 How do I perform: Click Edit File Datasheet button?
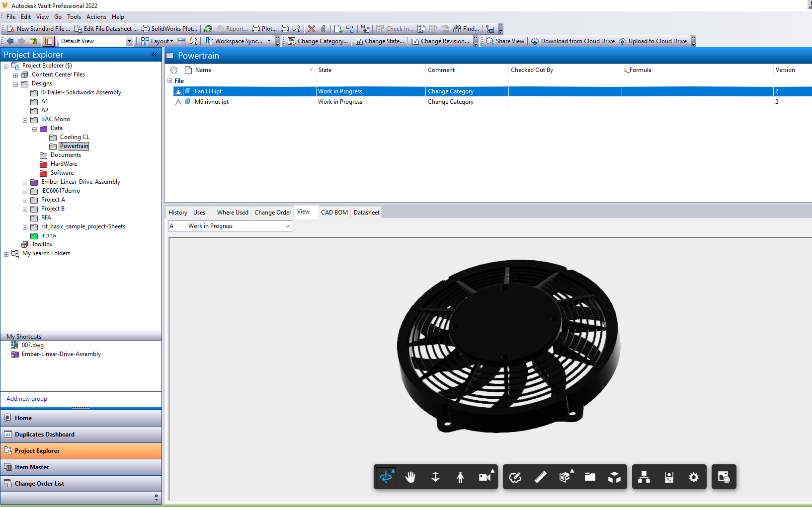pyautogui.click(x=106, y=29)
